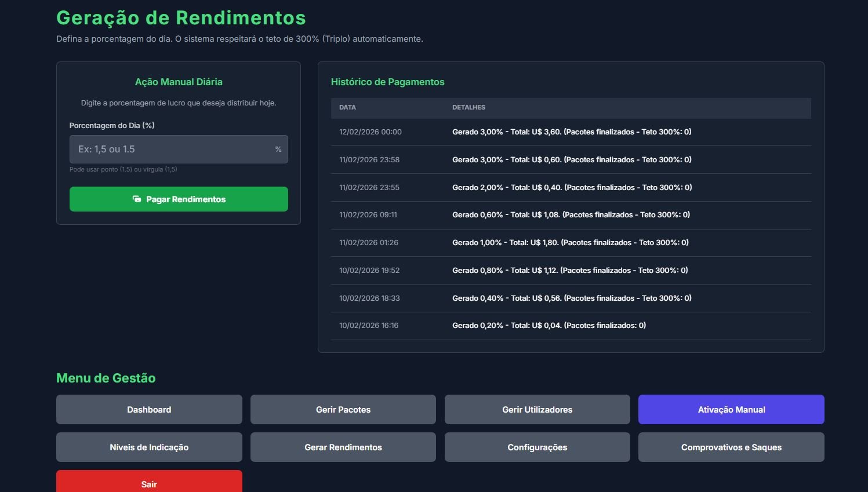Click the Gerado 0,20% payment details
The width and height of the screenshot is (868, 492).
(549, 326)
